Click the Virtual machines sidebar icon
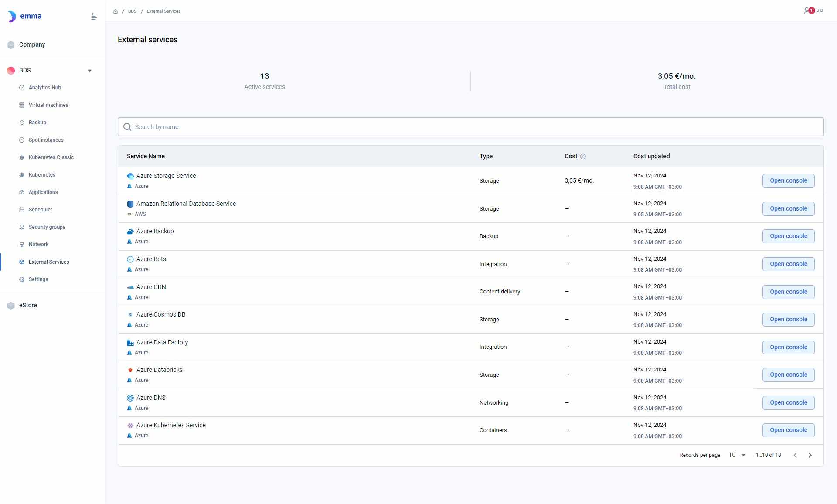Image resolution: width=837 pixels, height=504 pixels. coord(22,105)
